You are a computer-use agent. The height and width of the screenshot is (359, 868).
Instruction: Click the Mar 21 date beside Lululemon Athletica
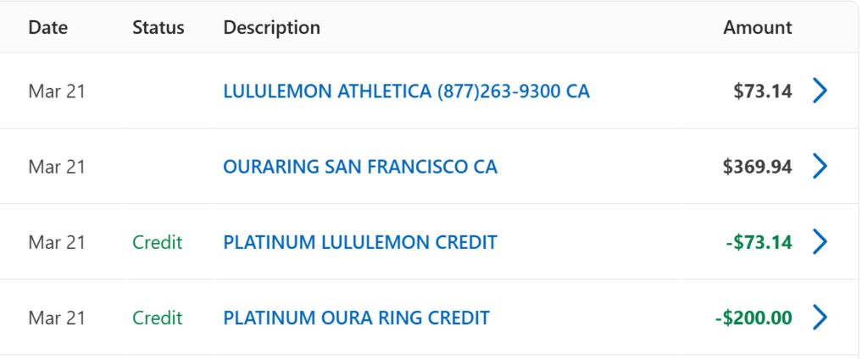(57, 91)
